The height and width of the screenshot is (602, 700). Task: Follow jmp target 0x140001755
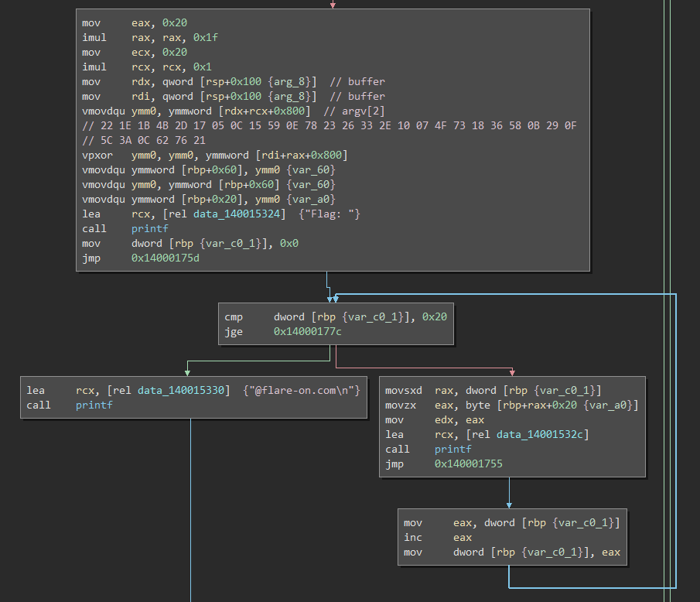click(468, 464)
